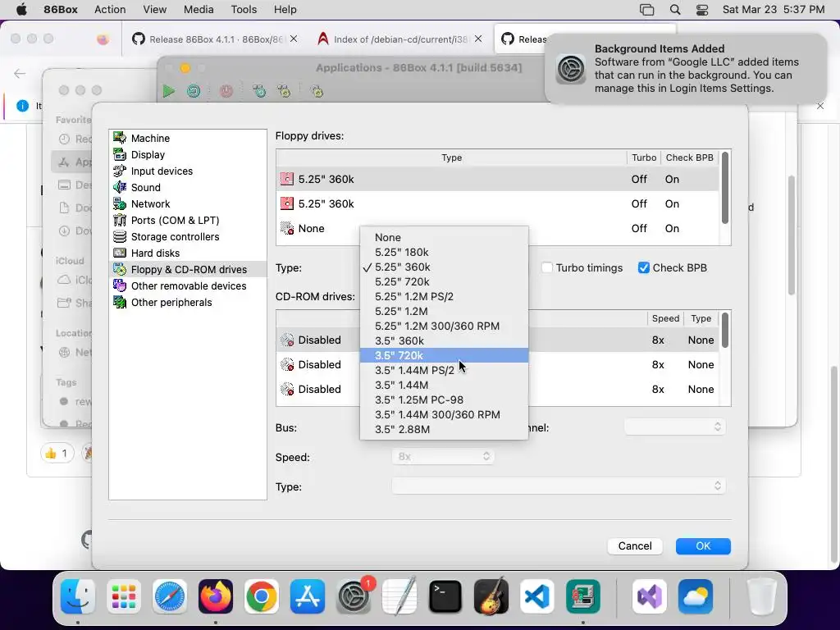
Task: Choose plain 3.5" 1.44M option
Action: 444,385
